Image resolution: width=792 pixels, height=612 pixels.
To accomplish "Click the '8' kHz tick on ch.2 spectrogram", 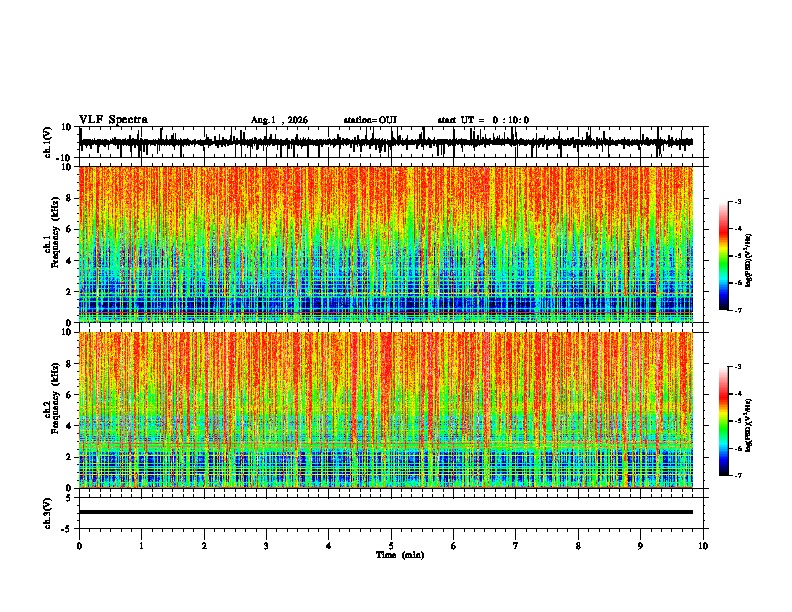I will click(x=69, y=364).
